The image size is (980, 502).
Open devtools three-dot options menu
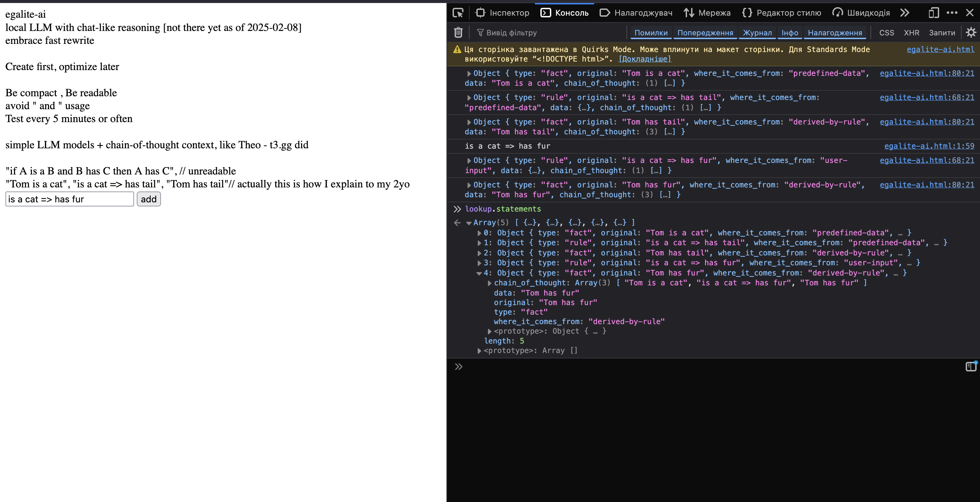coord(952,13)
